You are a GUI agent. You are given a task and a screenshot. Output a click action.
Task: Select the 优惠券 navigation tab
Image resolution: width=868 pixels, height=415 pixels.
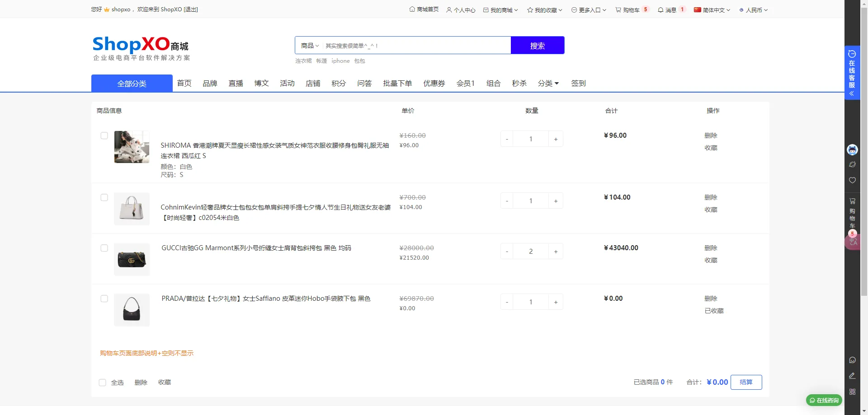coord(434,83)
